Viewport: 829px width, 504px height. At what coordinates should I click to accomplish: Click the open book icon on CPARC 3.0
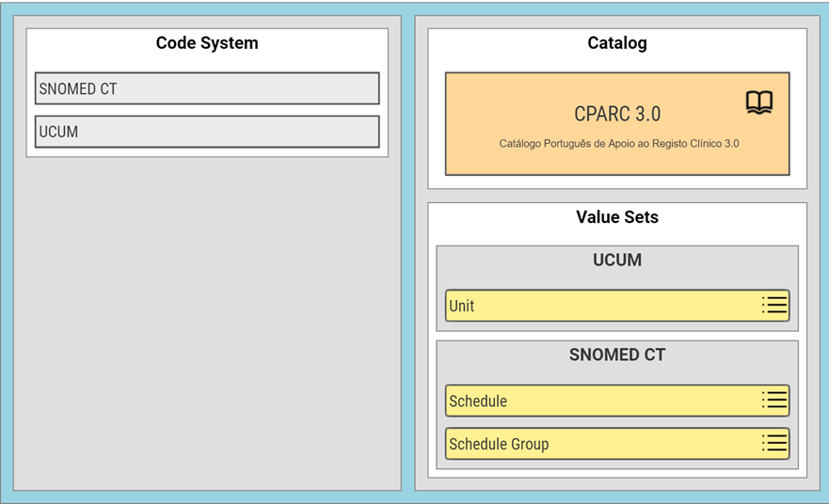click(x=759, y=102)
